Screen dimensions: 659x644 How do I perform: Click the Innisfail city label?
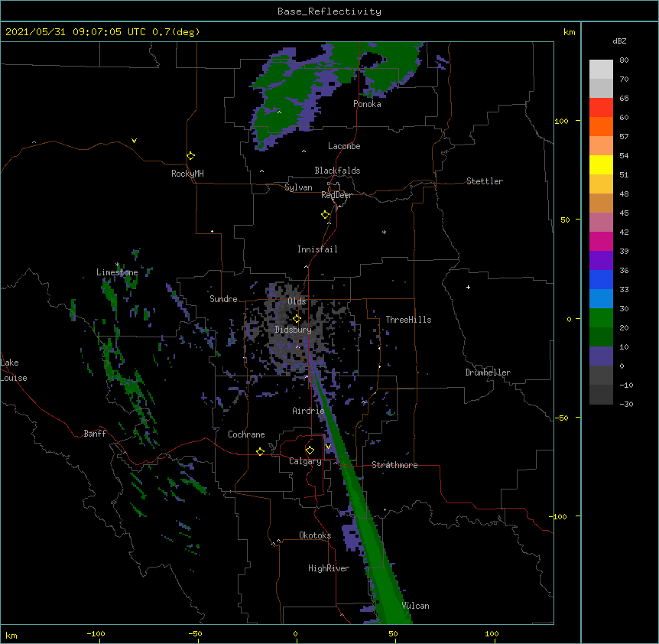pyautogui.click(x=317, y=249)
